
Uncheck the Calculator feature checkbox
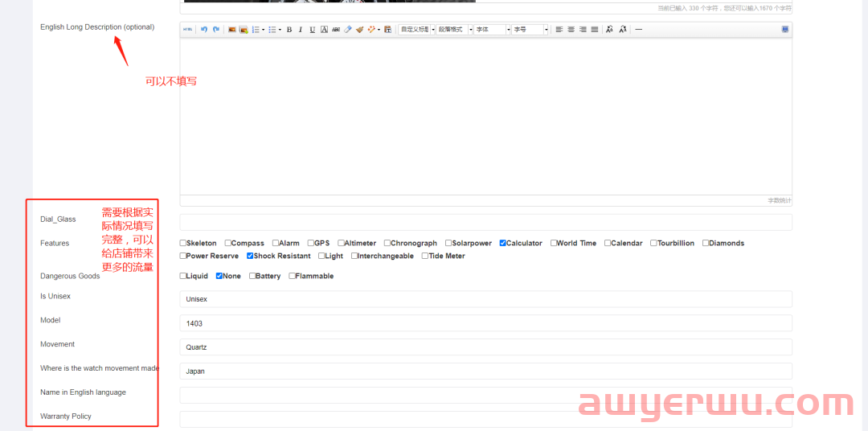pos(503,243)
